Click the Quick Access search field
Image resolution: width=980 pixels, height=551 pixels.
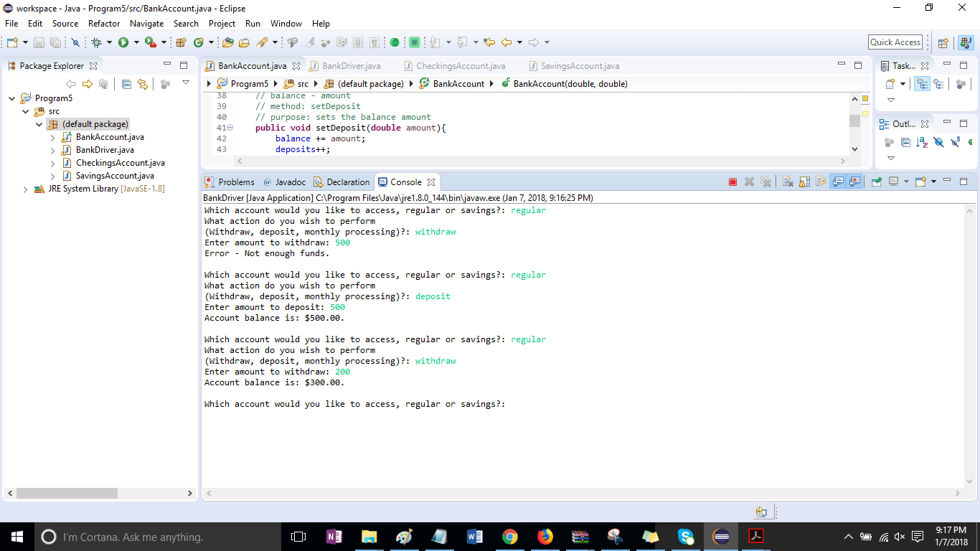pyautogui.click(x=895, y=42)
